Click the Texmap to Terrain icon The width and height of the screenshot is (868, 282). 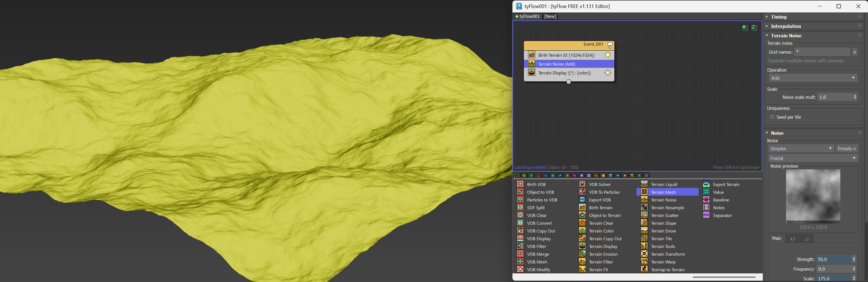(644, 270)
